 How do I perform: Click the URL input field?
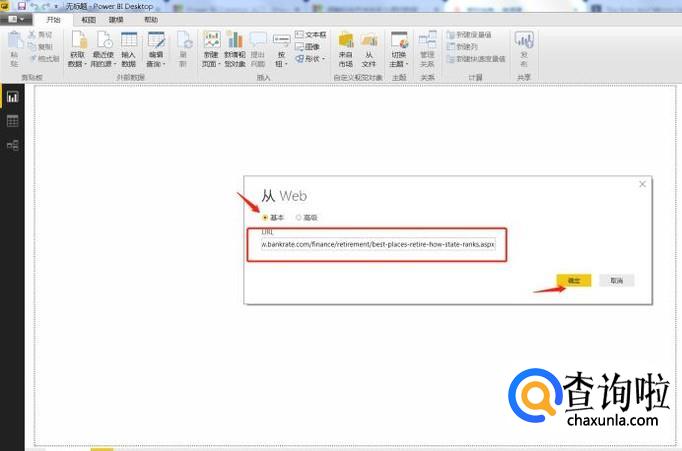(x=378, y=244)
